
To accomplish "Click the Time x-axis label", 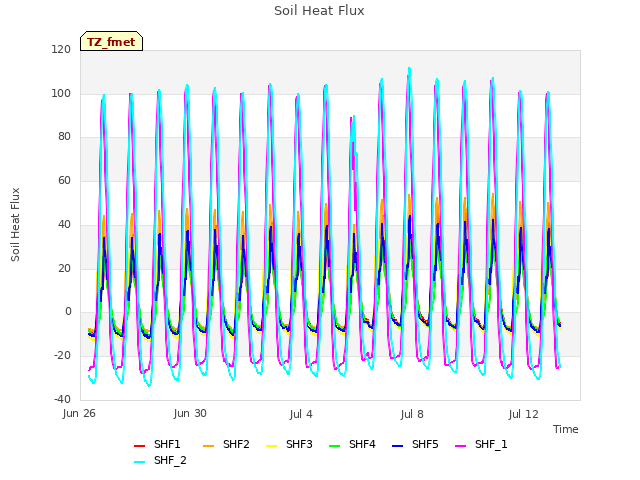I will pos(566,429).
